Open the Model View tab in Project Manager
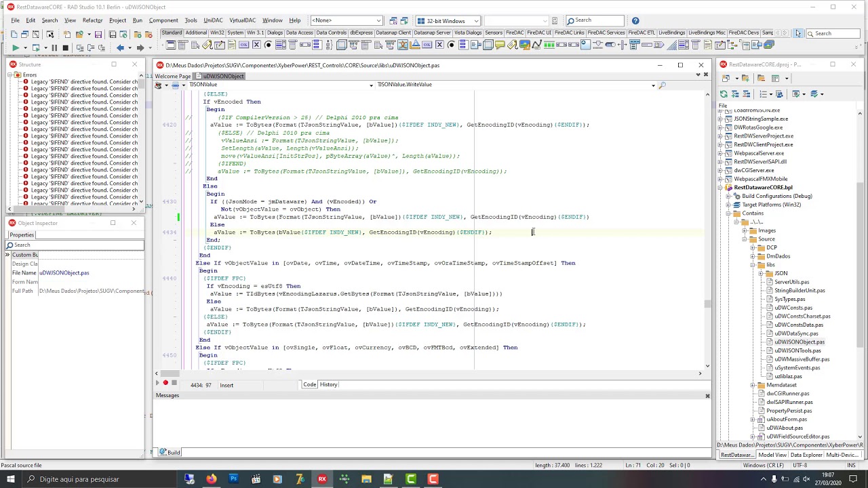Screen dimensions: 868x488 pos(772,455)
